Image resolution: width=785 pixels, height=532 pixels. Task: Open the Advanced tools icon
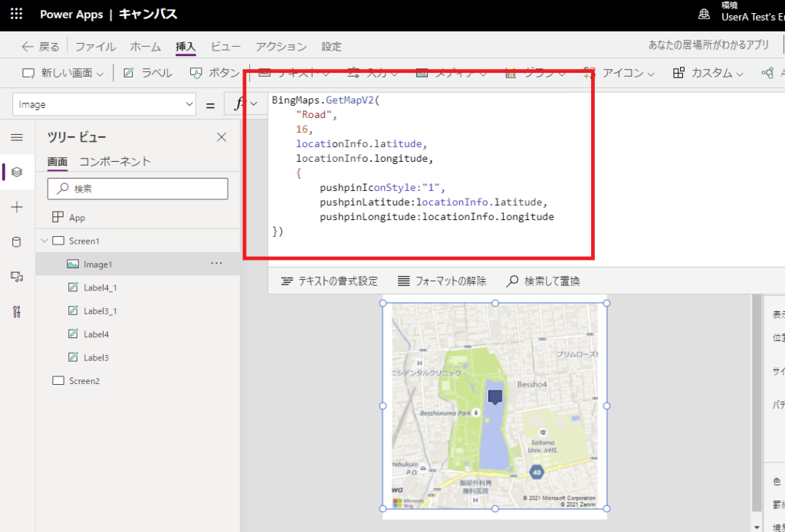17,312
